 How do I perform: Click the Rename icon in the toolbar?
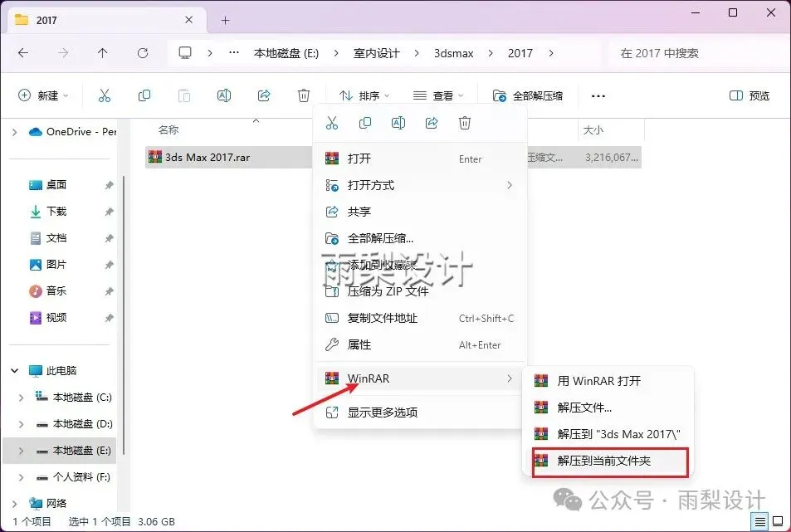pos(224,95)
